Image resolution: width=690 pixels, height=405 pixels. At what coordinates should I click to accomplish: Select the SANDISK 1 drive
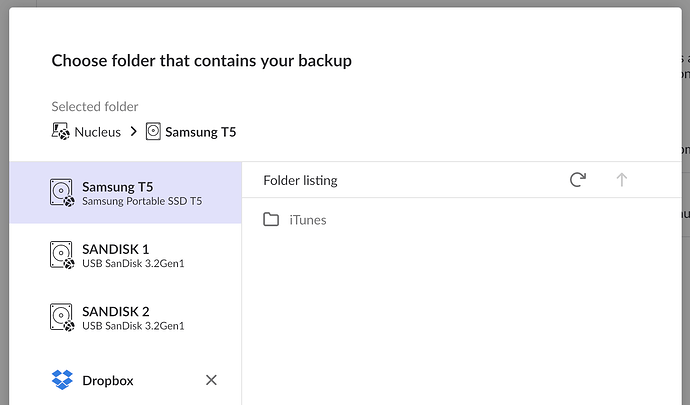[125, 255]
